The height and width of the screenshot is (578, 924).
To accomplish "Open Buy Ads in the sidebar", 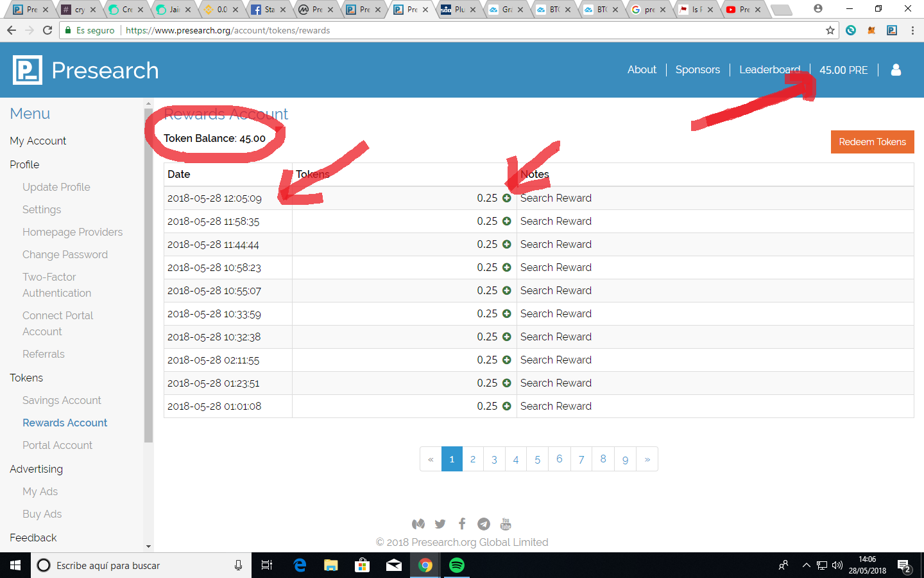I will point(42,514).
